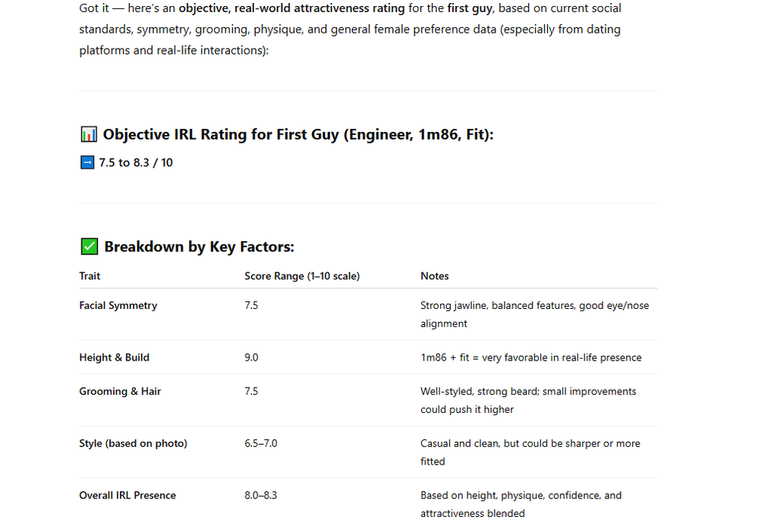Click the bar chart emoji icon
777x532 pixels.
click(89, 134)
